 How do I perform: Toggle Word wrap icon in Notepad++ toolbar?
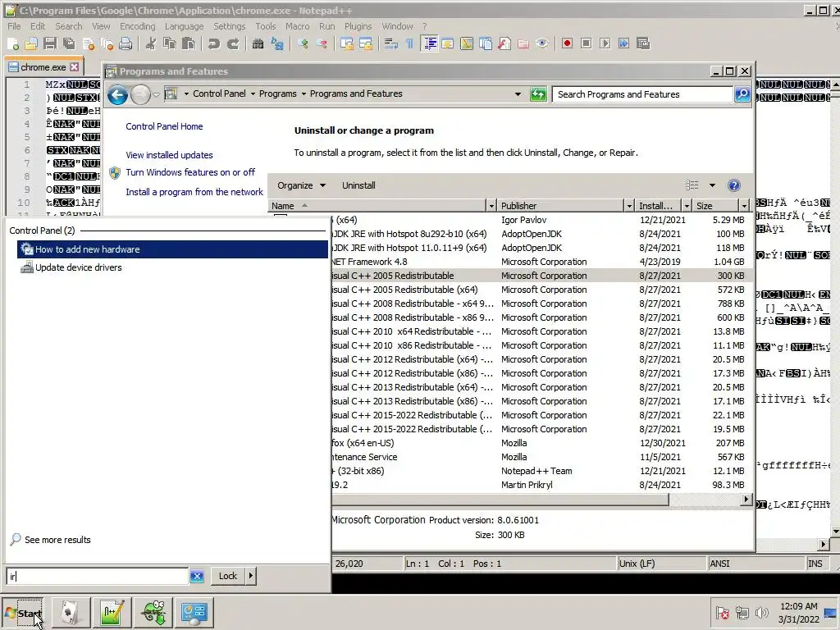pyautogui.click(x=391, y=44)
